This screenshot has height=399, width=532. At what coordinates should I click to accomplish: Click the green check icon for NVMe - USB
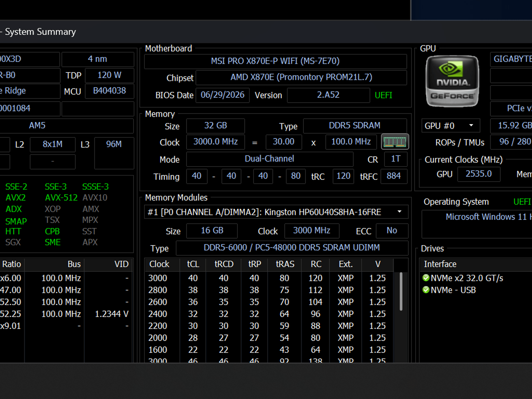click(x=426, y=290)
